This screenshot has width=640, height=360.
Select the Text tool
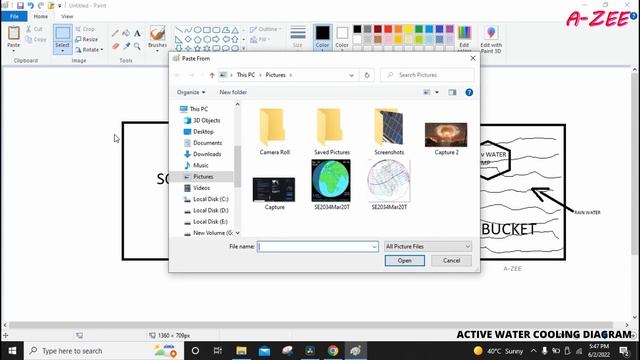pos(137,33)
